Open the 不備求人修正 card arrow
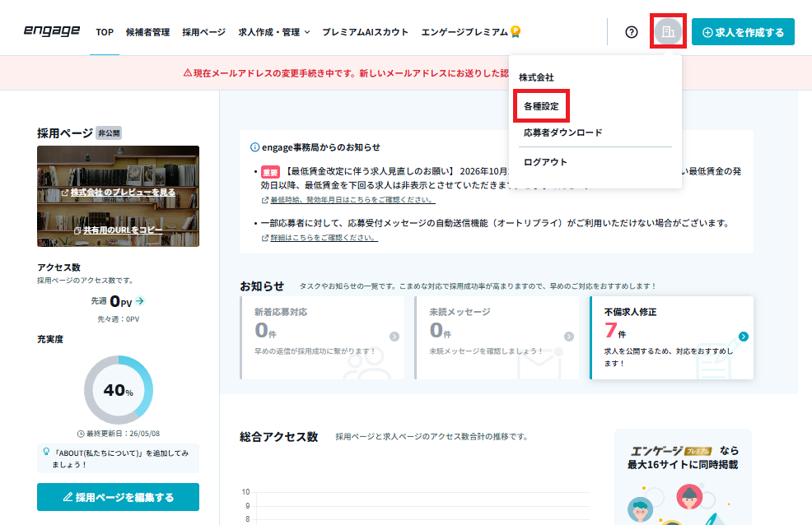 [x=743, y=337]
